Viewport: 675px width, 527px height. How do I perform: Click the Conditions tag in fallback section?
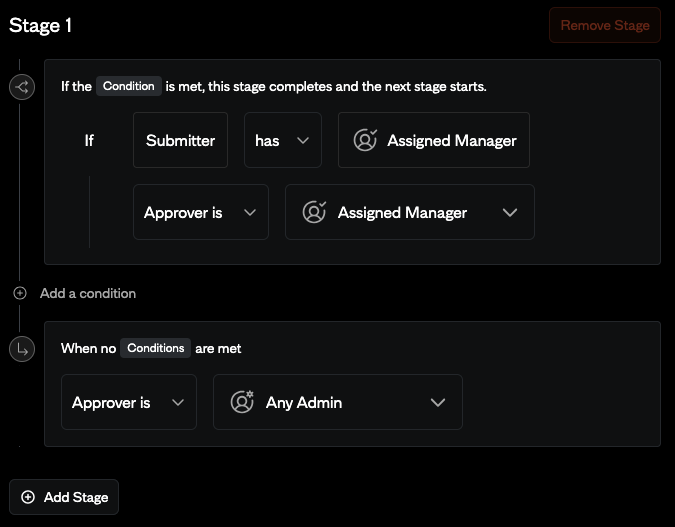[x=156, y=348]
